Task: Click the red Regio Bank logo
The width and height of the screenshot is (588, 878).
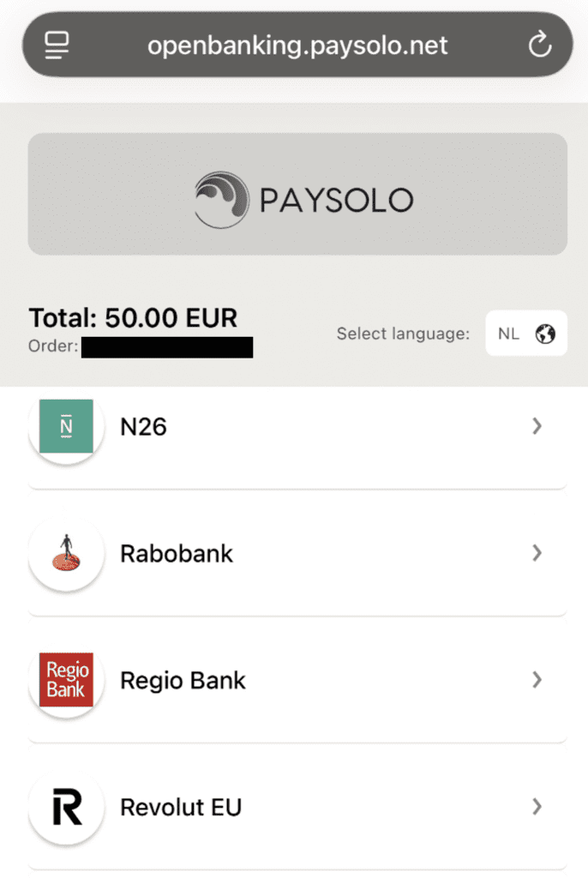Action: click(x=66, y=680)
